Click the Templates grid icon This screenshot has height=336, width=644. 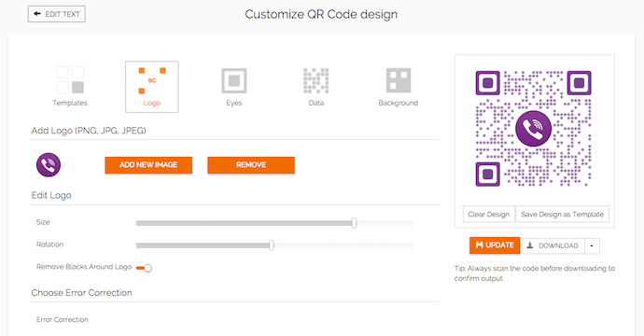click(70, 80)
